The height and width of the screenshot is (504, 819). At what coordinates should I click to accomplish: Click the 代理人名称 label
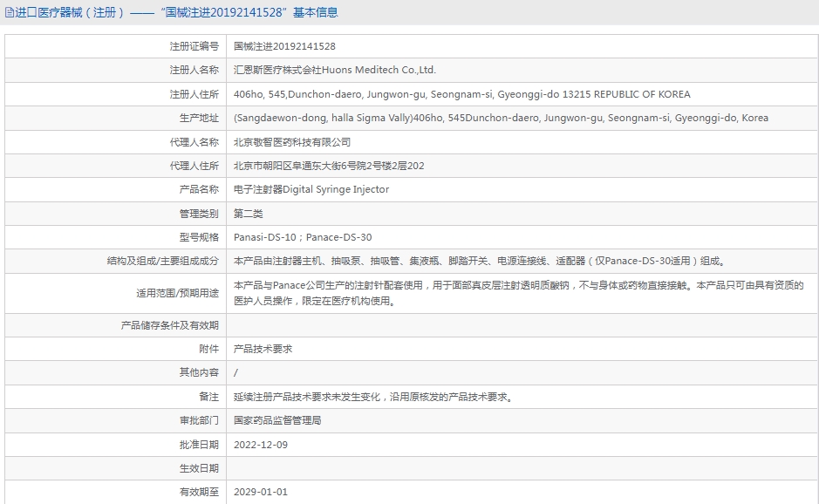point(195,142)
